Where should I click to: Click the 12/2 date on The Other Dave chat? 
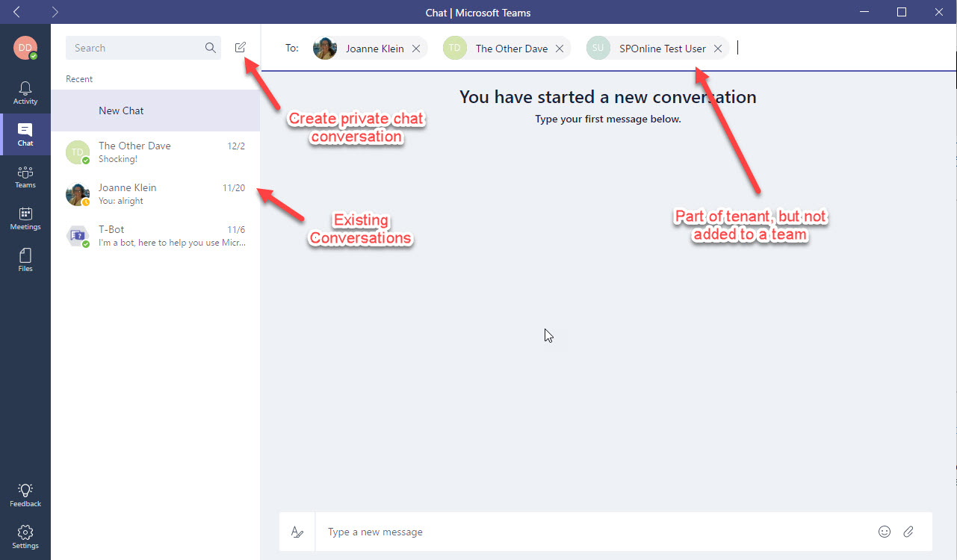point(236,146)
